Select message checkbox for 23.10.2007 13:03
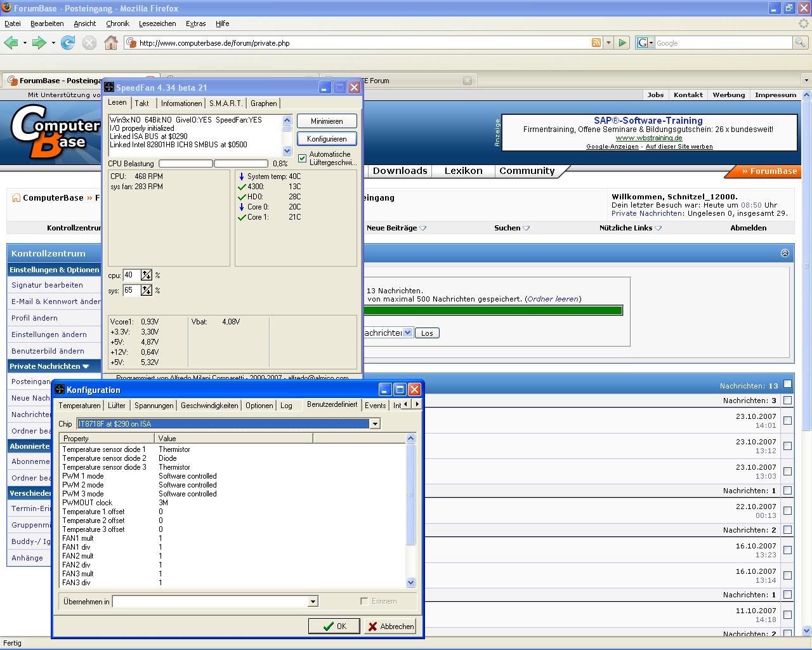The width and height of the screenshot is (812, 650). pos(787,472)
